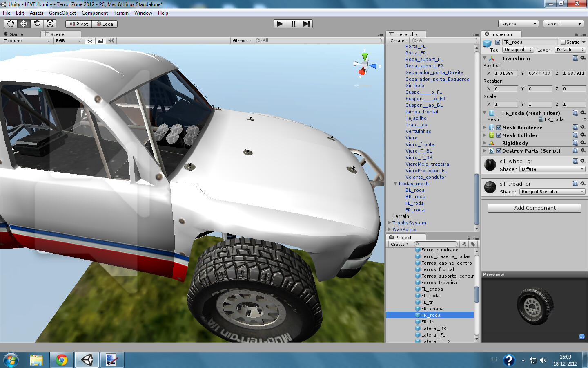Mute scene audio with the speaker icon
The image size is (588, 368).
pos(111,40)
